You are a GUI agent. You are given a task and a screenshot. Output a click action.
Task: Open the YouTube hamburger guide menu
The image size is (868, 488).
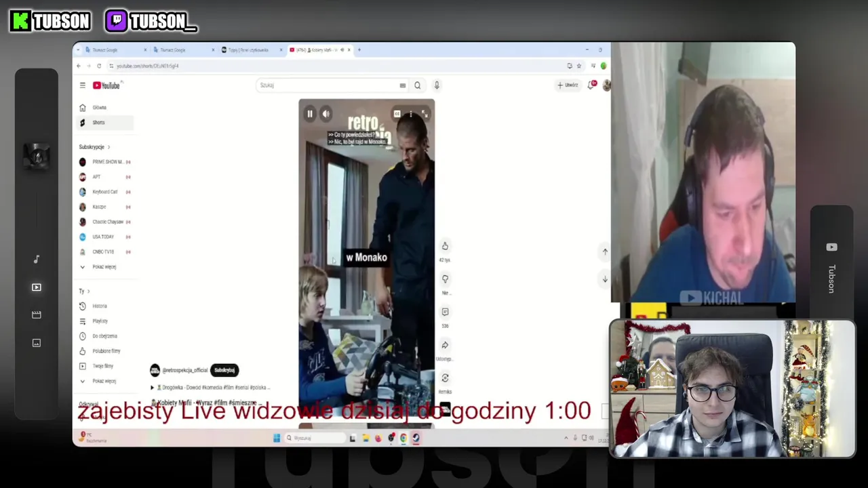(82, 85)
